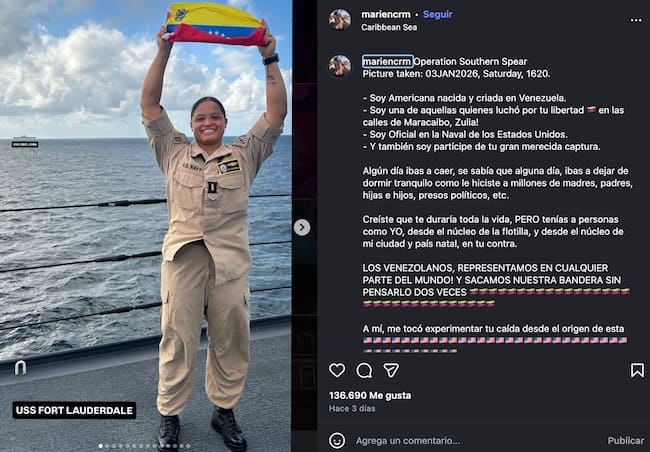Open emoji picker in comment box
Viewport: 650px width, 452px height.
(x=337, y=440)
